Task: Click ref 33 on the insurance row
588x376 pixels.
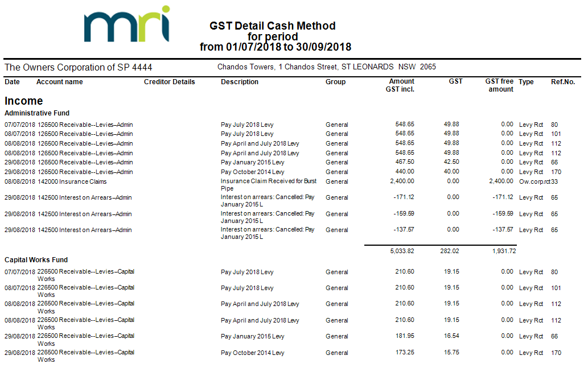Action: (x=554, y=181)
